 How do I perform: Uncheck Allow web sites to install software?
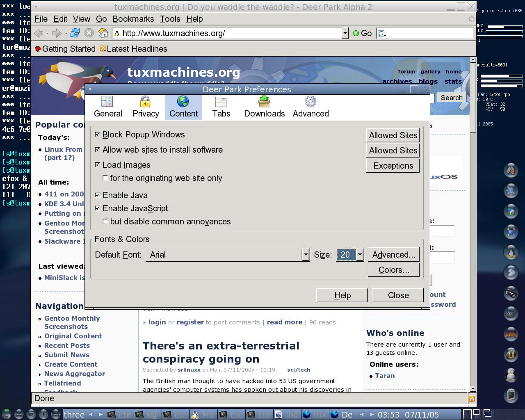(97, 150)
